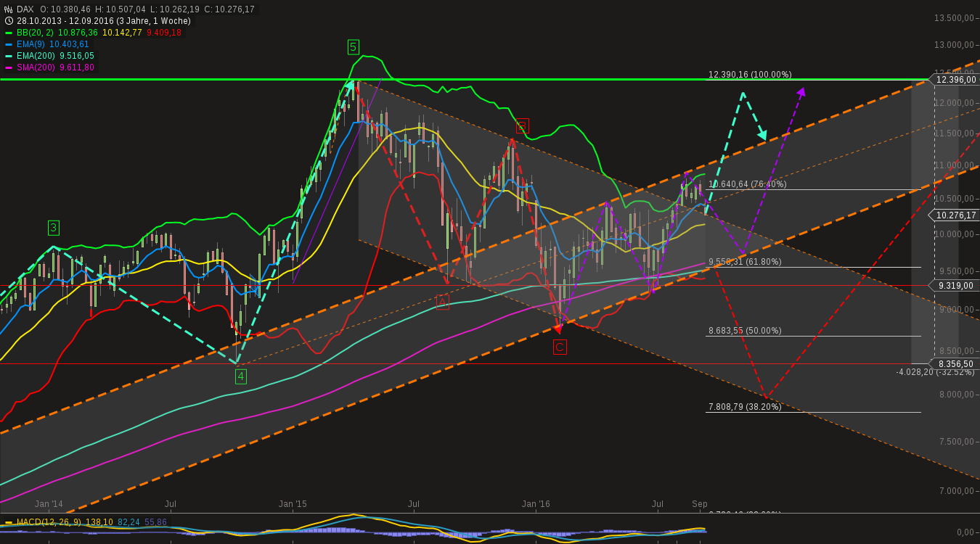Image resolution: width=980 pixels, height=544 pixels.
Task: Click the high value H: 10.507,04
Action: [x=121, y=9]
